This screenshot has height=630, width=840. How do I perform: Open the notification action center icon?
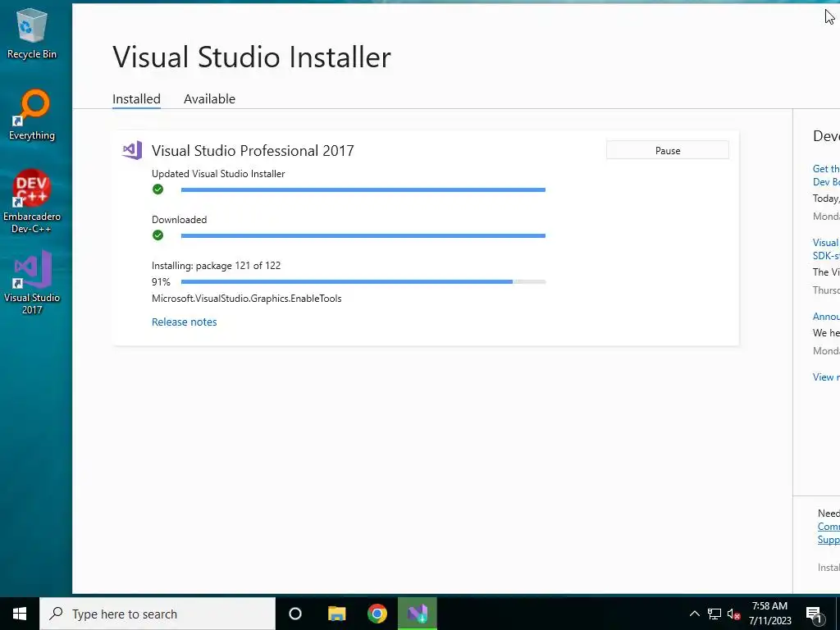click(814, 614)
